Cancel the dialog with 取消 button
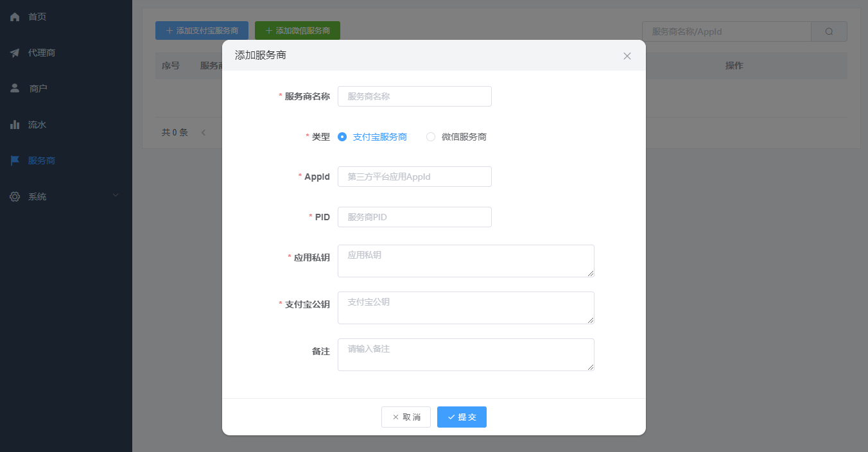 point(406,417)
